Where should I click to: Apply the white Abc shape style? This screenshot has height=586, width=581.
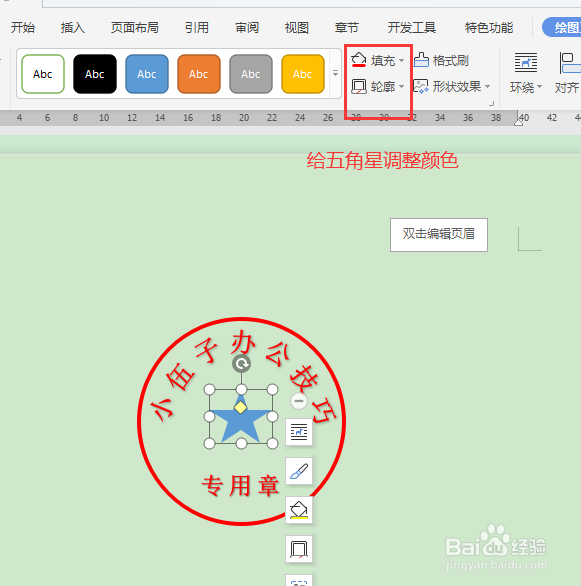click(43, 74)
